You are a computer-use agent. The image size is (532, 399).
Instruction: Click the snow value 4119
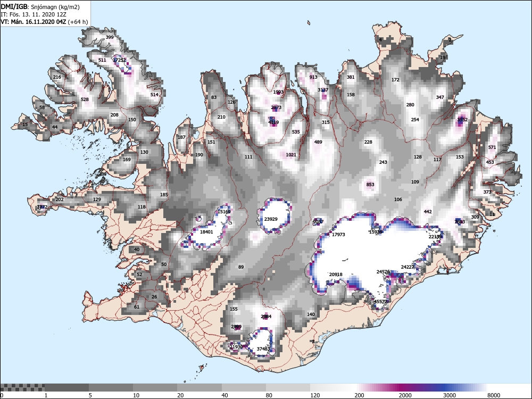tap(273, 122)
